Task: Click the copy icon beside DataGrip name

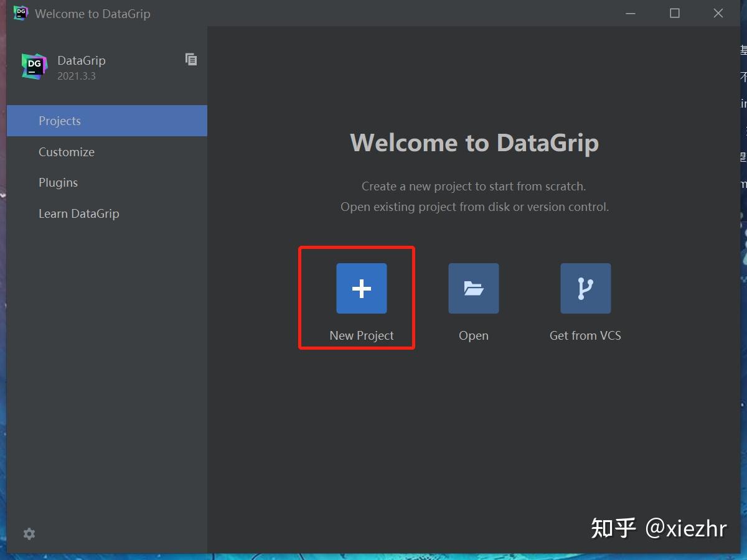Action: click(x=191, y=59)
